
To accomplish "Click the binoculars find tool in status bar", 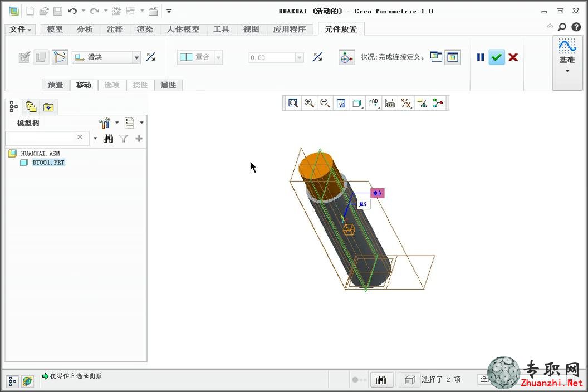I will click(x=381, y=380).
